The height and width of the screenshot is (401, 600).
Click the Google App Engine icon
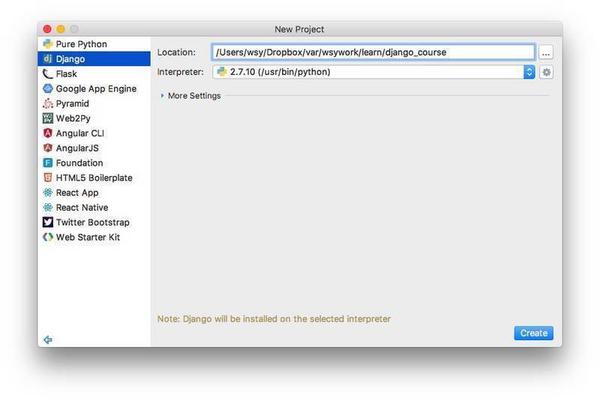click(x=47, y=88)
